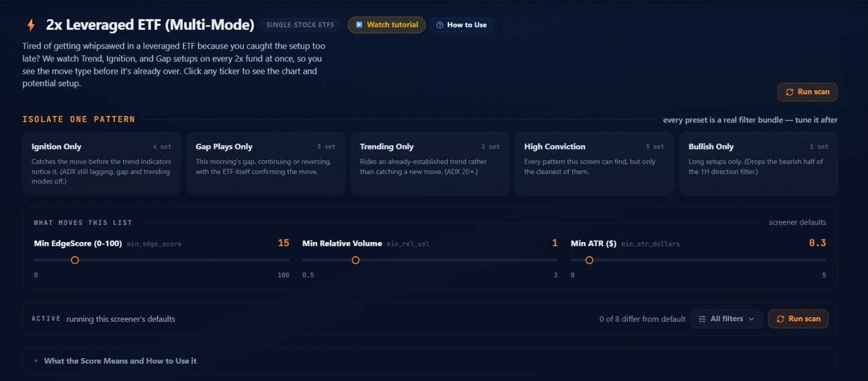Click the ISOLATE ONE PATTERN heading
The width and height of the screenshot is (868, 381).
(79, 119)
